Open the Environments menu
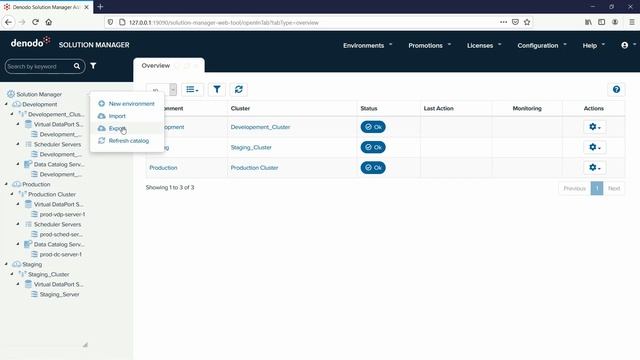The image size is (640, 360). click(x=367, y=45)
